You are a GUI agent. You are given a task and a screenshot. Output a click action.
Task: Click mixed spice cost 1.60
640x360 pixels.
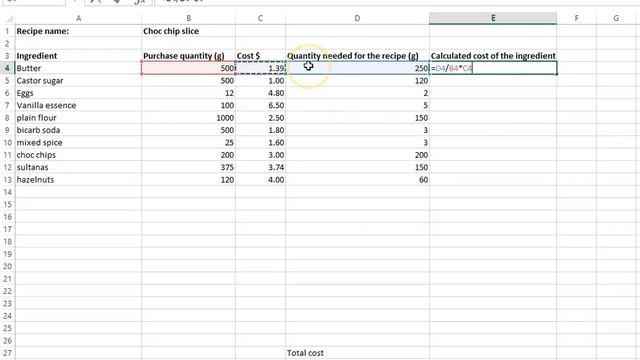tap(260, 142)
